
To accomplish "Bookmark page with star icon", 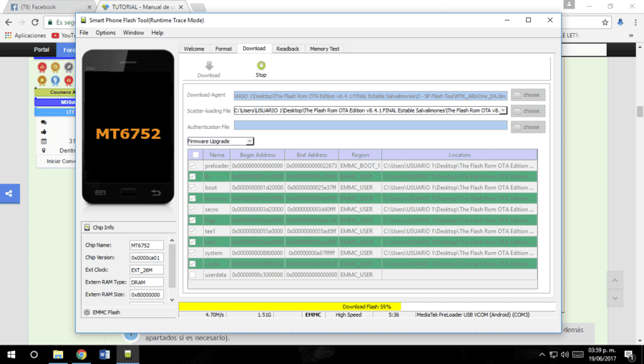I will [605, 23].
